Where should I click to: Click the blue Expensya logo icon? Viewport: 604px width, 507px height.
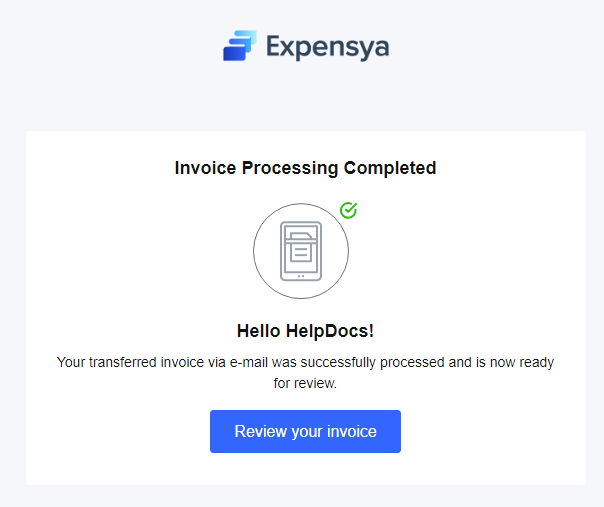click(x=240, y=46)
